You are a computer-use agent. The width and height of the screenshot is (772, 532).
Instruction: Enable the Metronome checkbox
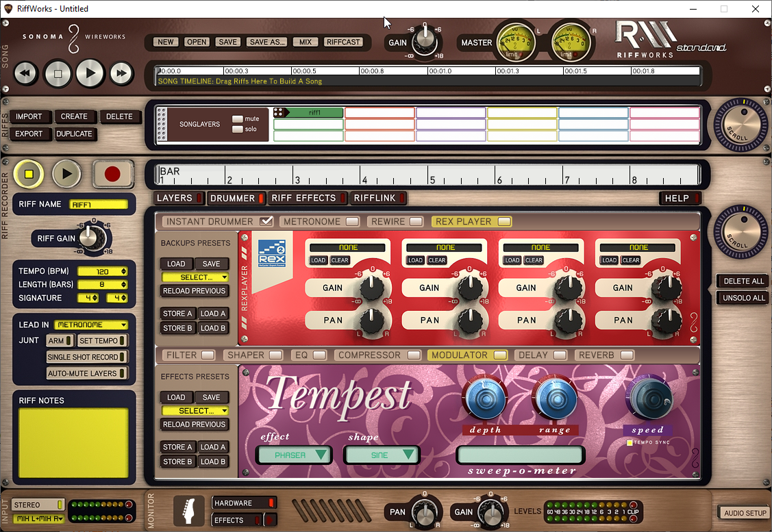353,222
